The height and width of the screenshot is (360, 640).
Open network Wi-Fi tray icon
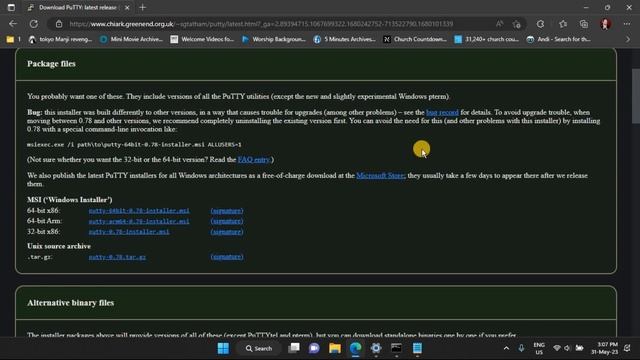pyautogui.click(x=557, y=348)
